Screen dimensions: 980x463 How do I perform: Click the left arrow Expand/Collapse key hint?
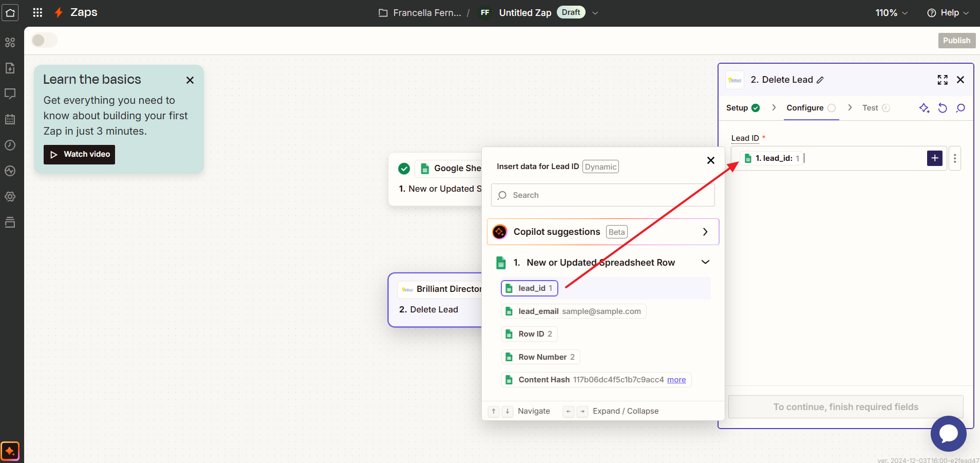(x=569, y=411)
